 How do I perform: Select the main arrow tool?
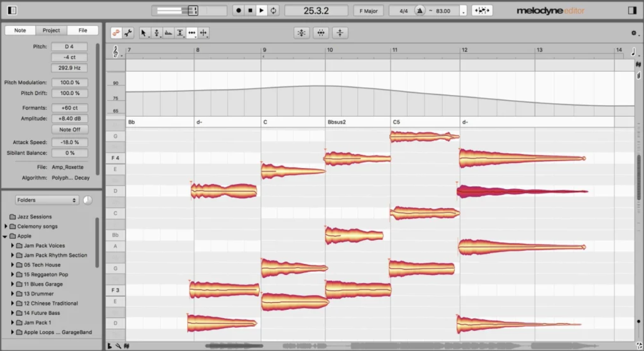pyautogui.click(x=143, y=33)
